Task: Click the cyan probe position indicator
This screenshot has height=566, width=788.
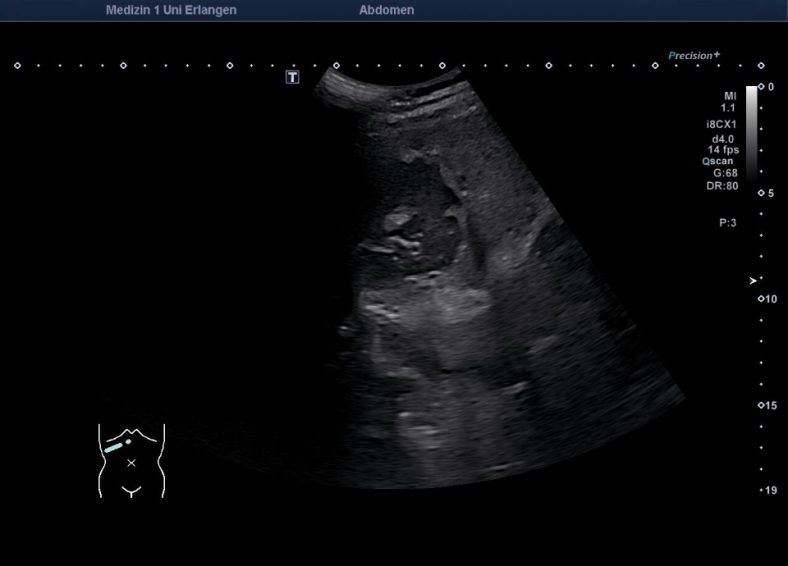Action: click(117, 445)
